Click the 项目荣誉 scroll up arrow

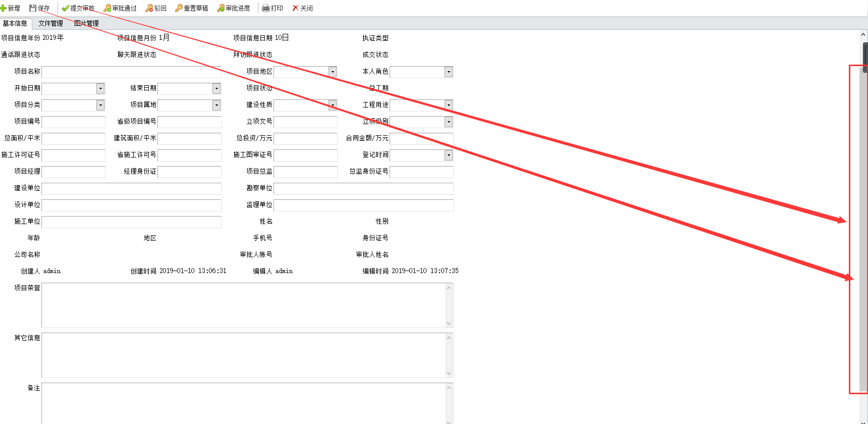pyautogui.click(x=449, y=288)
